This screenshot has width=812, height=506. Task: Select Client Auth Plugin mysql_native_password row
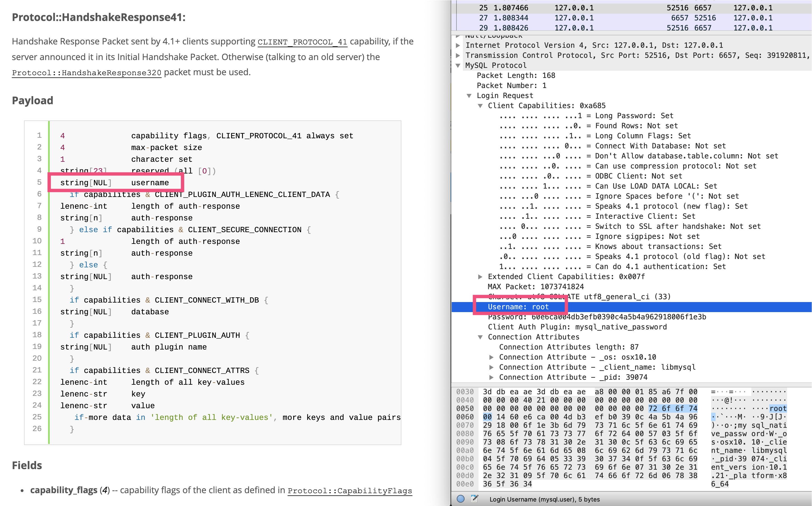[577, 327]
